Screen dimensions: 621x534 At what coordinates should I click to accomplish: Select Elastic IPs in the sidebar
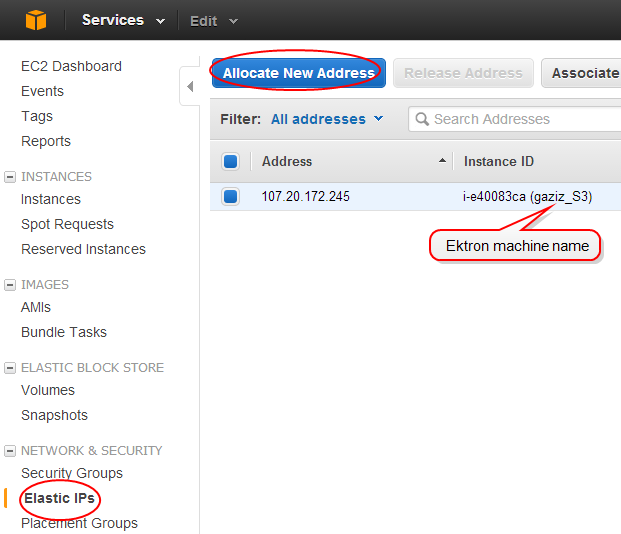coord(59,498)
